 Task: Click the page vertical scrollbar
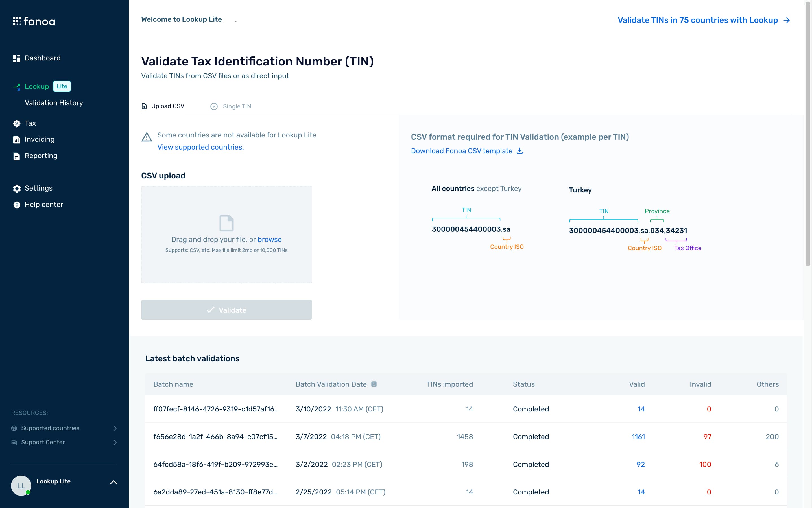pyautogui.click(x=808, y=134)
